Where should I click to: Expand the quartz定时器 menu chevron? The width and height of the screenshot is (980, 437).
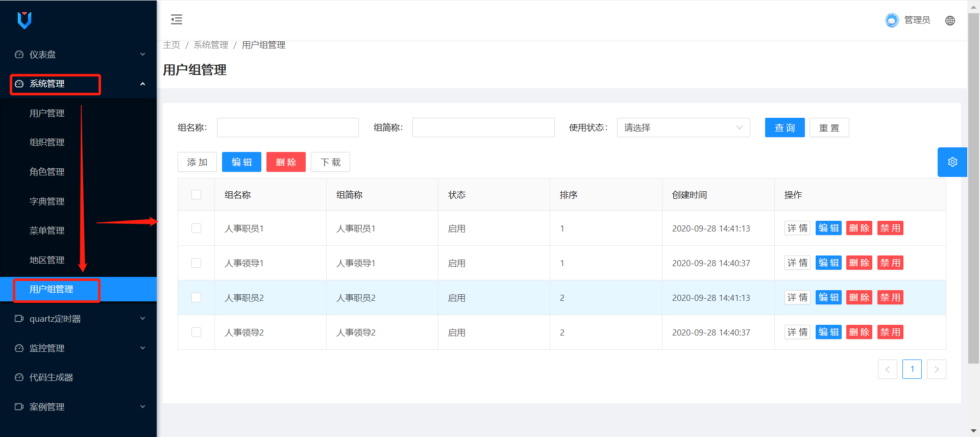tap(143, 319)
